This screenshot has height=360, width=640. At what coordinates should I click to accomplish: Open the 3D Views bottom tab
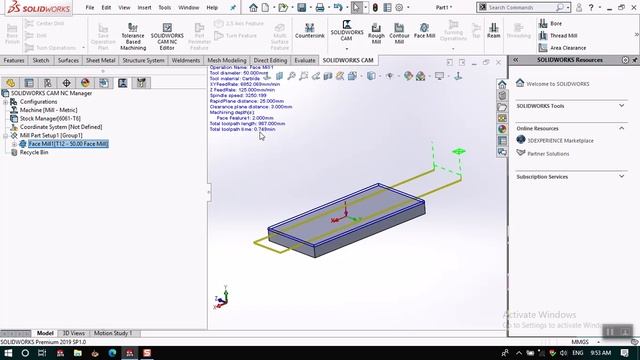(73, 333)
